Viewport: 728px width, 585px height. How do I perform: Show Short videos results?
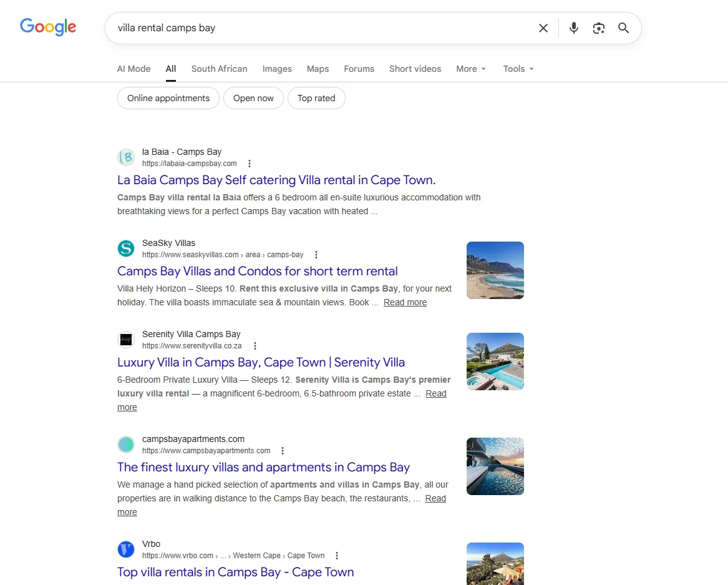[x=415, y=69]
